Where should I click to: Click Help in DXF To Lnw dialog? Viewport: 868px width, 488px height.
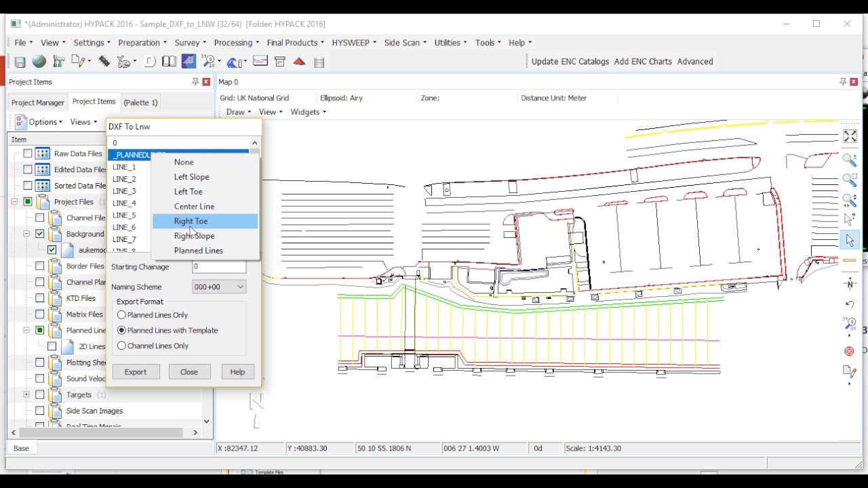237,372
